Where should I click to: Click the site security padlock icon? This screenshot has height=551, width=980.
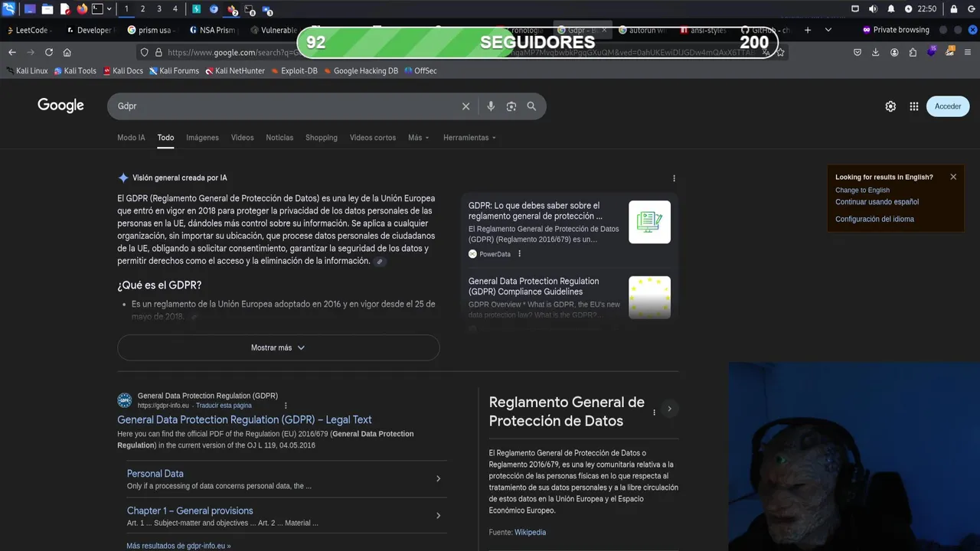158,52
